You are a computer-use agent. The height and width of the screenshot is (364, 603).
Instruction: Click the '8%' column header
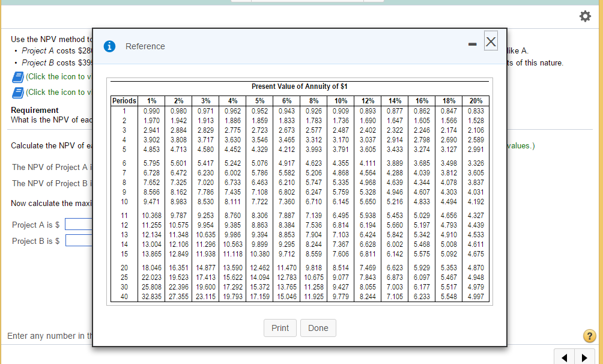[314, 101]
